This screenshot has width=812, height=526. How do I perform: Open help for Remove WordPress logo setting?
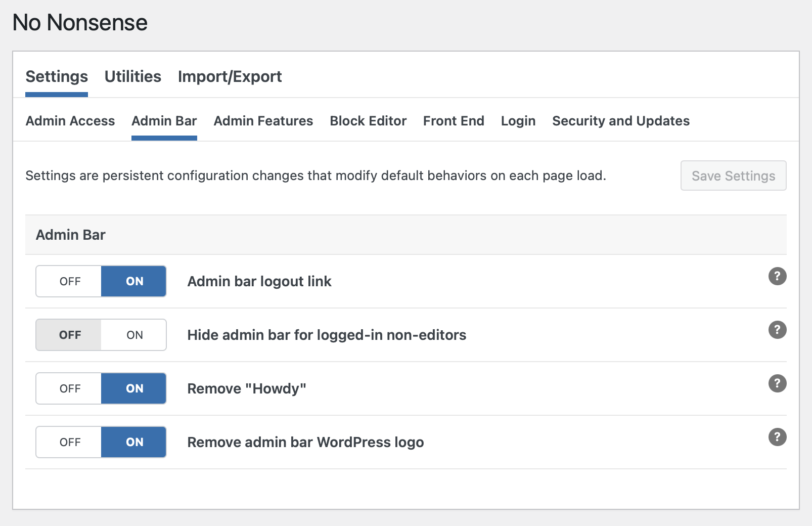pos(777,437)
